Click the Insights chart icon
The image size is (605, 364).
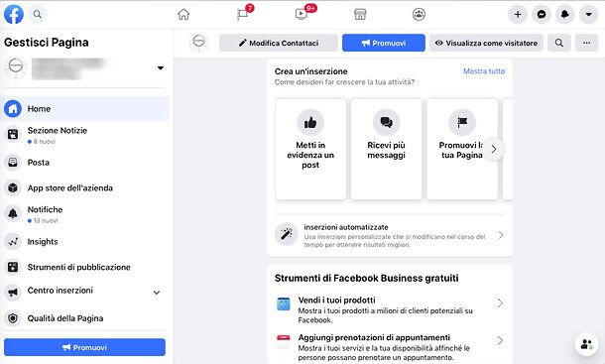13,242
